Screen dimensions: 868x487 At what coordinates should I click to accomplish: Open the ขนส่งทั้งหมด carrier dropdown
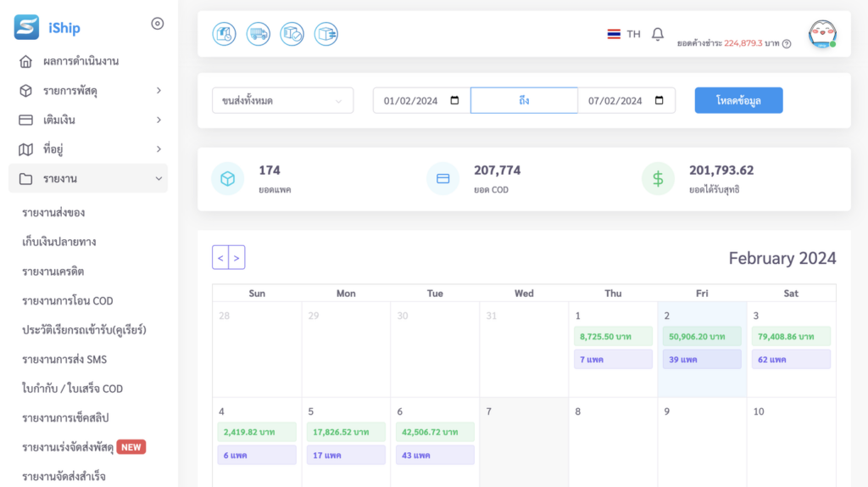tap(282, 100)
